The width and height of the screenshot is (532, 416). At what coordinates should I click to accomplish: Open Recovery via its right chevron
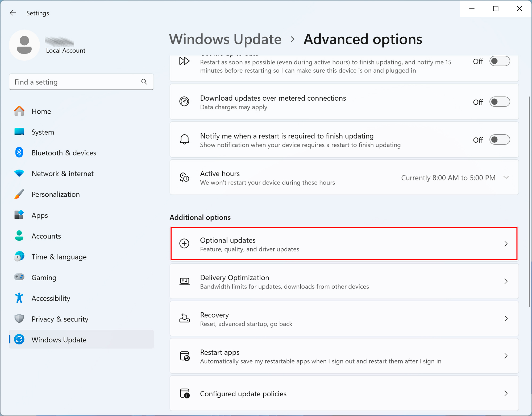pos(506,318)
